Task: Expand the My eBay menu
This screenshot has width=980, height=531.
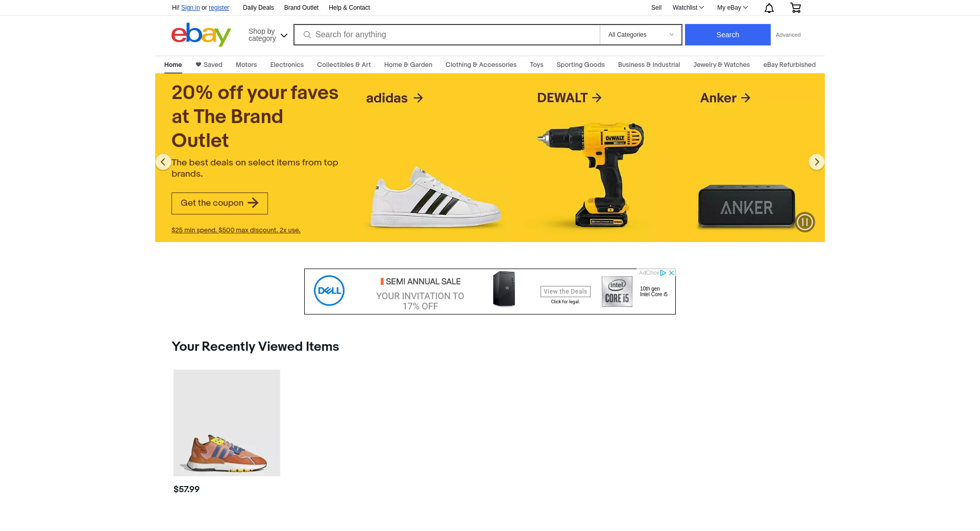Action: click(732, 8)
